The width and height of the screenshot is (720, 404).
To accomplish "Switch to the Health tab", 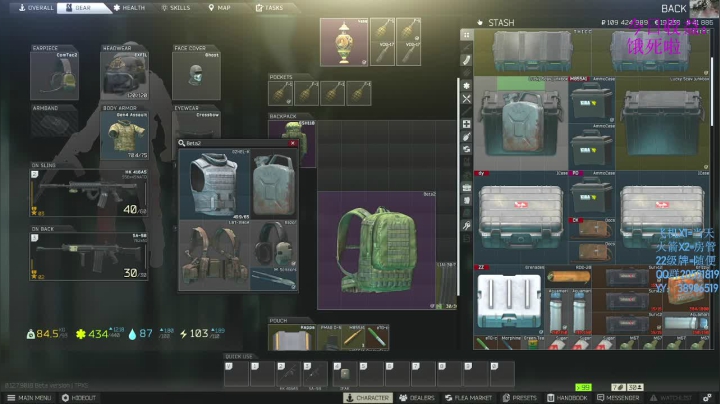I will coord(129,8).
